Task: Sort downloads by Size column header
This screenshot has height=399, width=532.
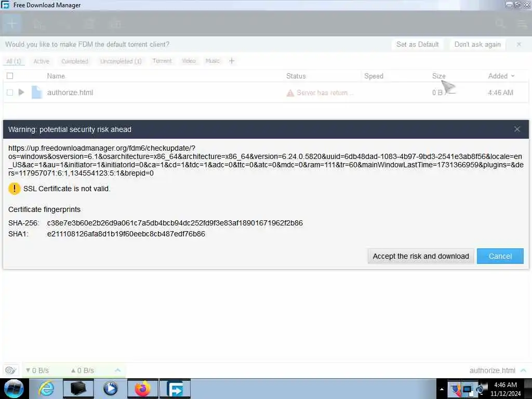Action: point(438,76)
